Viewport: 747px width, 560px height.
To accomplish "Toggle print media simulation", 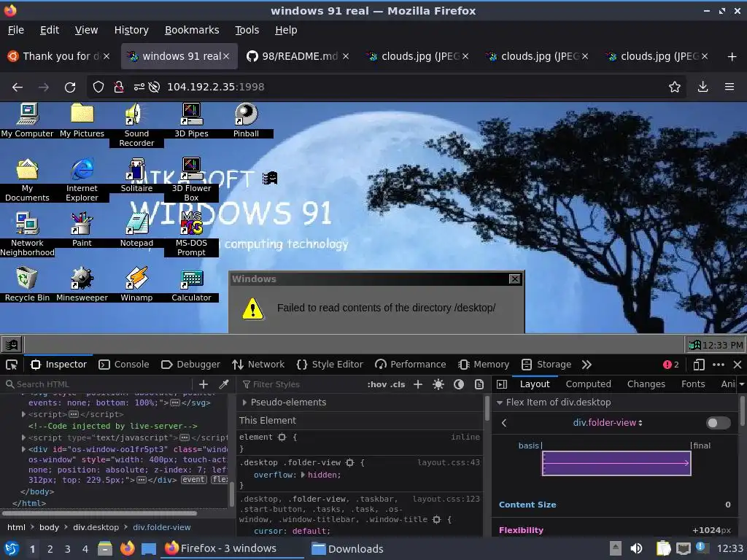I will (479, 384).
